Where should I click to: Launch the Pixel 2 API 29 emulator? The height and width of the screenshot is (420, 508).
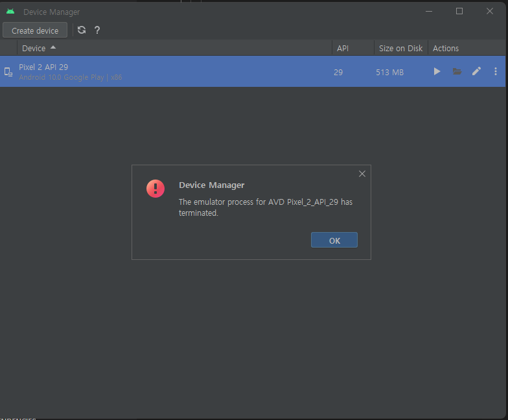(x=437, y=71)
